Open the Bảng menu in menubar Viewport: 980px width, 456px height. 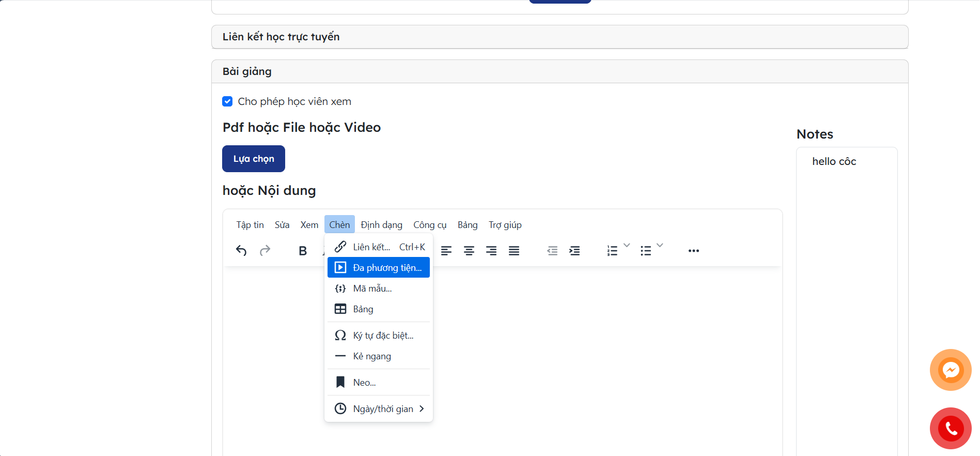pos(468,225)
